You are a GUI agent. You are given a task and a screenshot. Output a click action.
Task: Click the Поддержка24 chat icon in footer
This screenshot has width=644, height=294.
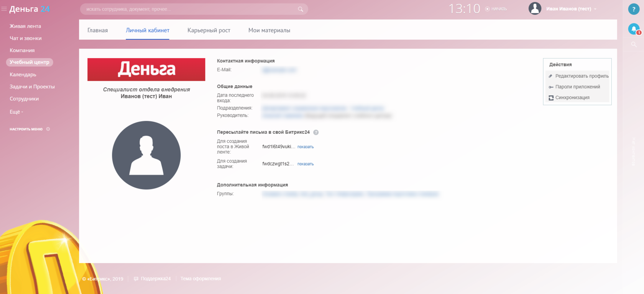136,279
